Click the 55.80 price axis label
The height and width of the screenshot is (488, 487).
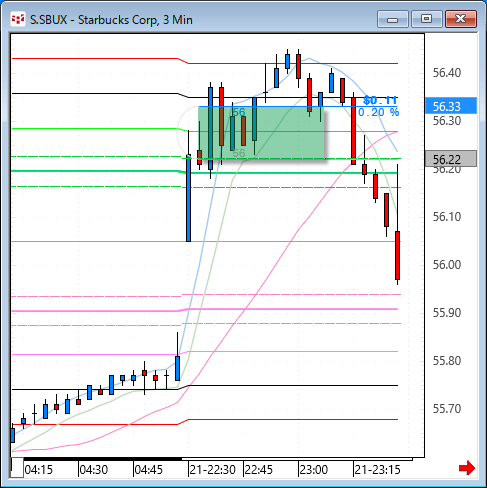[x=447, y=361]
